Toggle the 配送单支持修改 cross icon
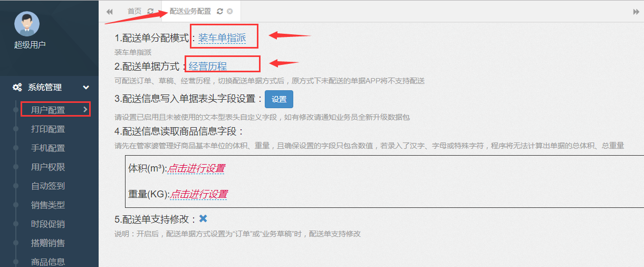644x267 pixels. (x=203, y=218)
